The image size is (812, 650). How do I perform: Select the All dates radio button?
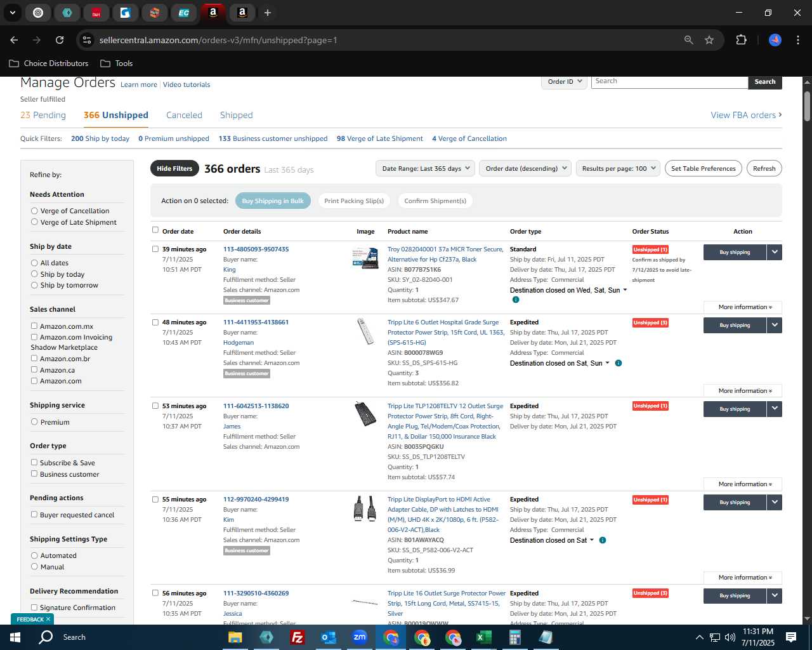tap(34, 263)
